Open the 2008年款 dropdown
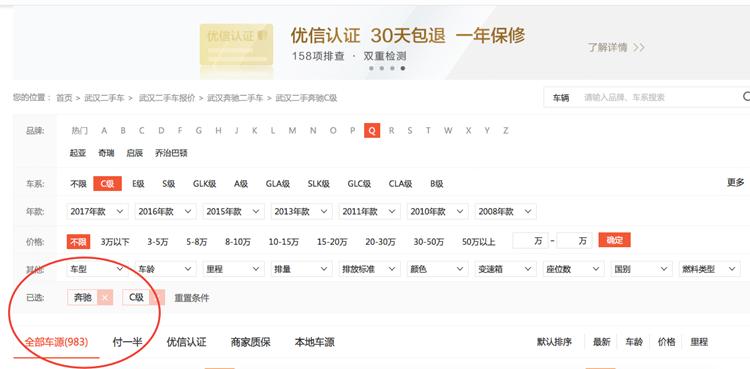The image size is (750, 369). [x=506, y=211]
